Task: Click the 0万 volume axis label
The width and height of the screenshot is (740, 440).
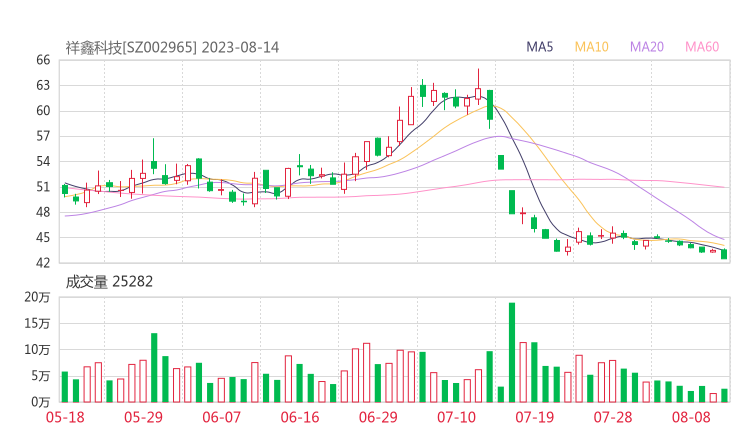Action: click(x=41, y=402)
